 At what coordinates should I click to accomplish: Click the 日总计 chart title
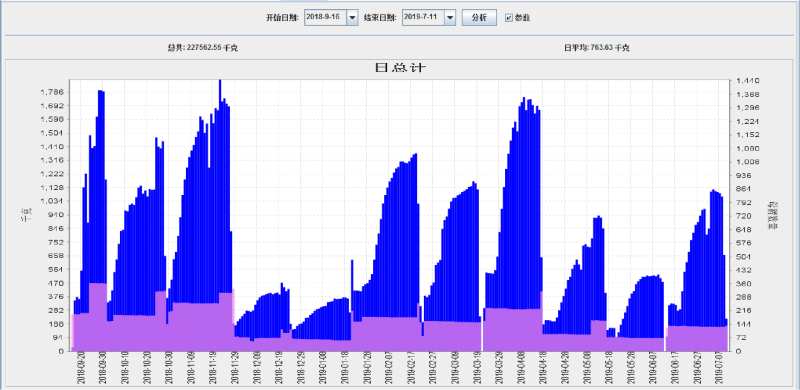399,68
